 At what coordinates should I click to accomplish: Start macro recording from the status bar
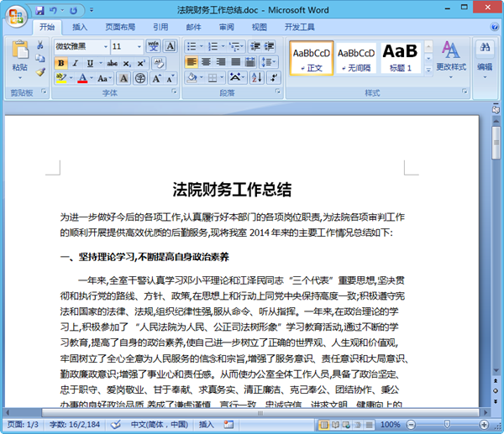point(228,425)
